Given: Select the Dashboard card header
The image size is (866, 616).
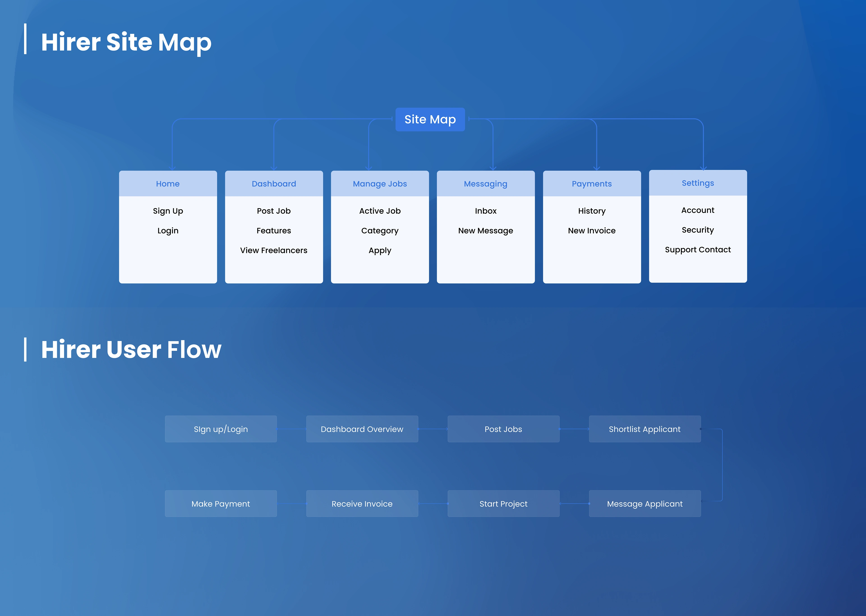Looking at the screenshot, I should (x=274, y=184).
